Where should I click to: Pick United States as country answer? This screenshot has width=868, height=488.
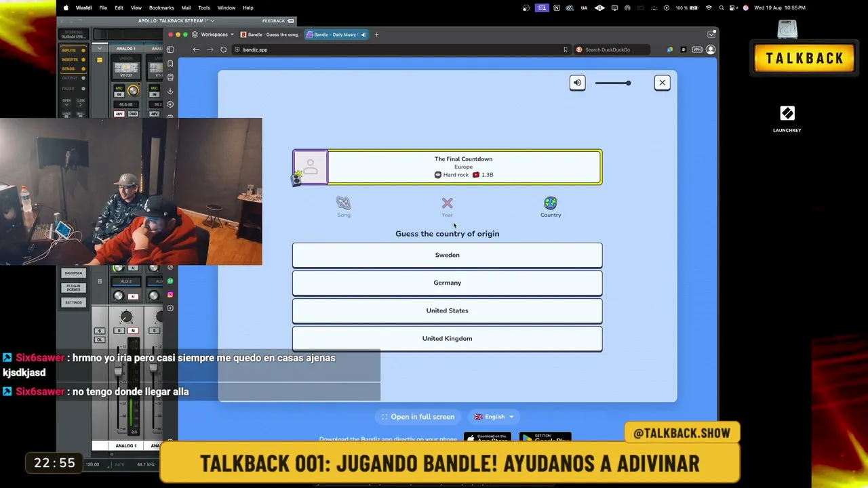(447, 310)
